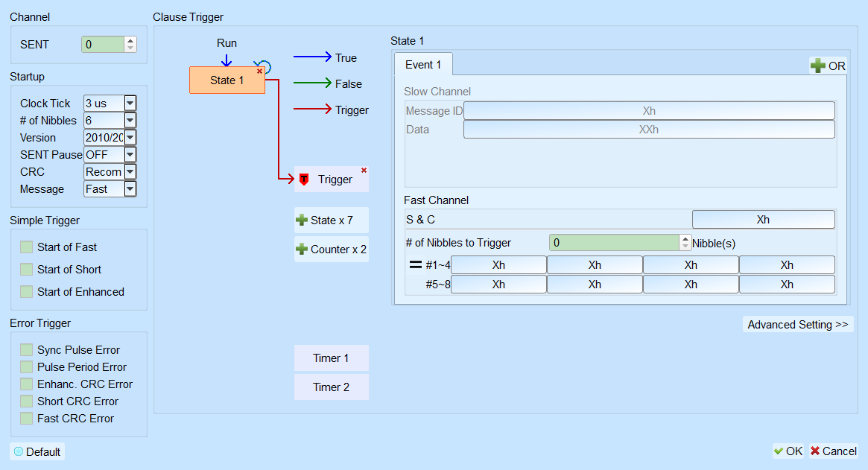Open the Clock Tick dropdown
Viewport: 868px width, 470px height.
pyautogui.click(x=130, y=103)
